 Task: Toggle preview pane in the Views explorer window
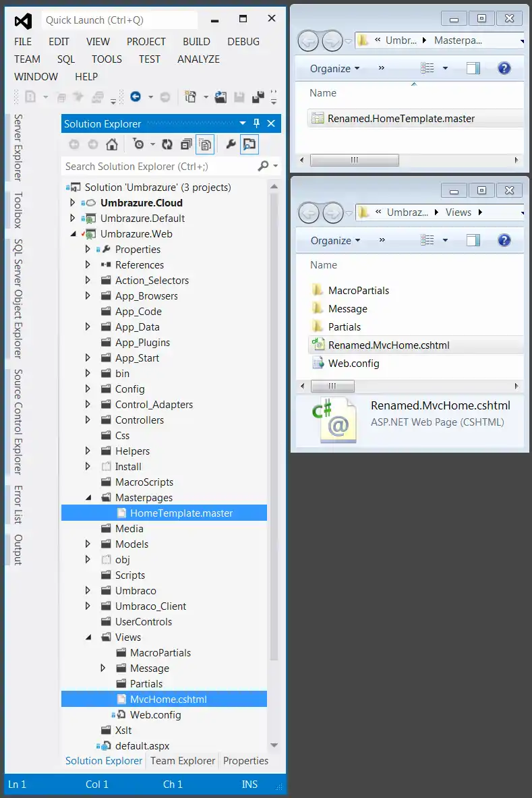point(473,240)
